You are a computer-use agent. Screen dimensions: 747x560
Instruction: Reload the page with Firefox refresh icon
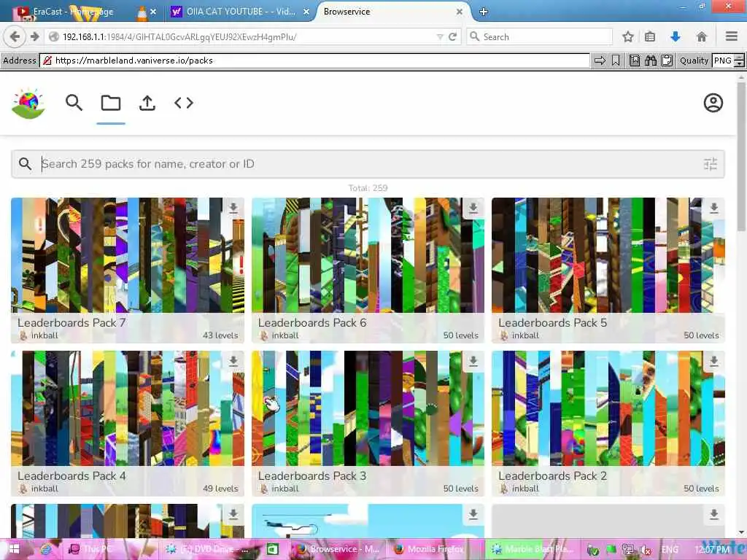[x=452, y=36]
